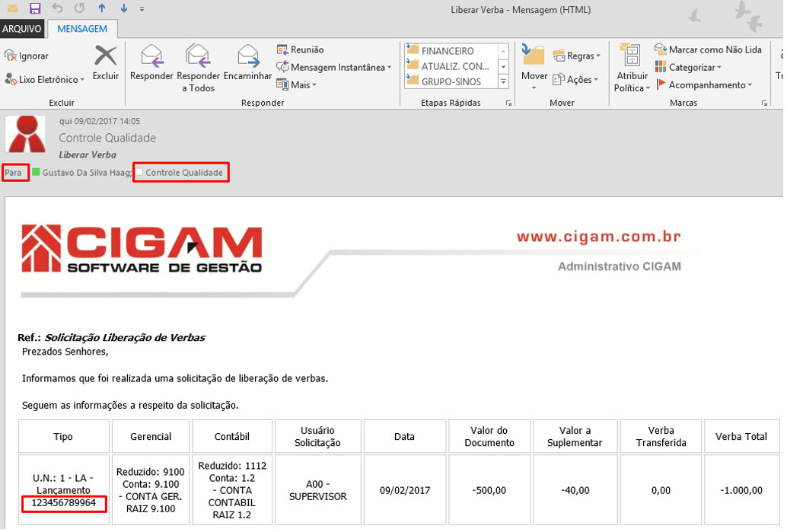Go to next item with down arrow

(x=123, y=8)
